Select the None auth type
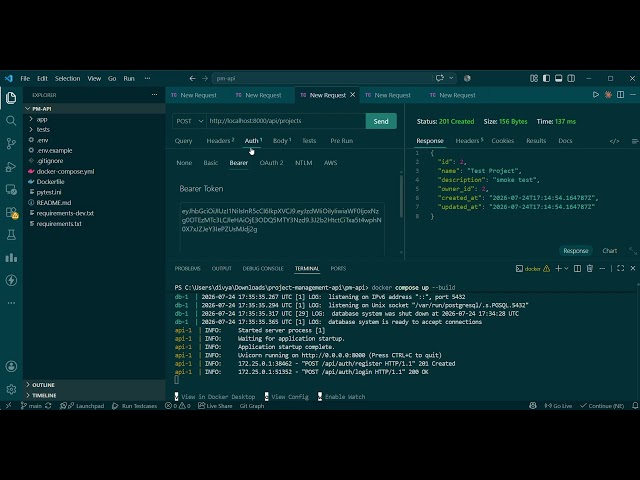 (x=184, y=163)
